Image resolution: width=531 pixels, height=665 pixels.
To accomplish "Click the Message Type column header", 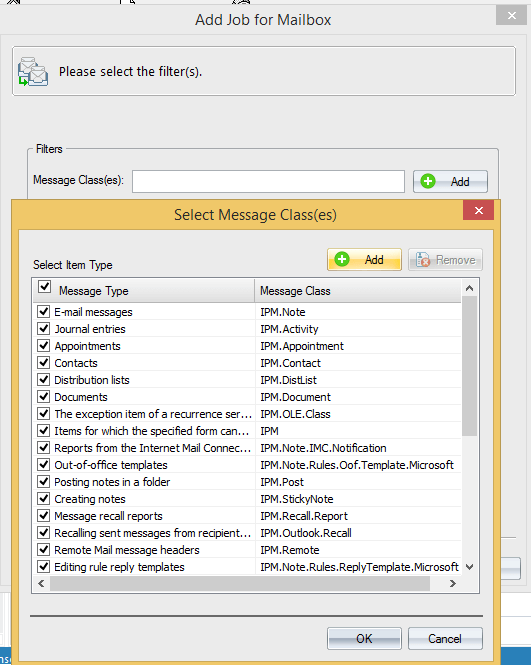I will pyautogui.click(x=144, y=291).
